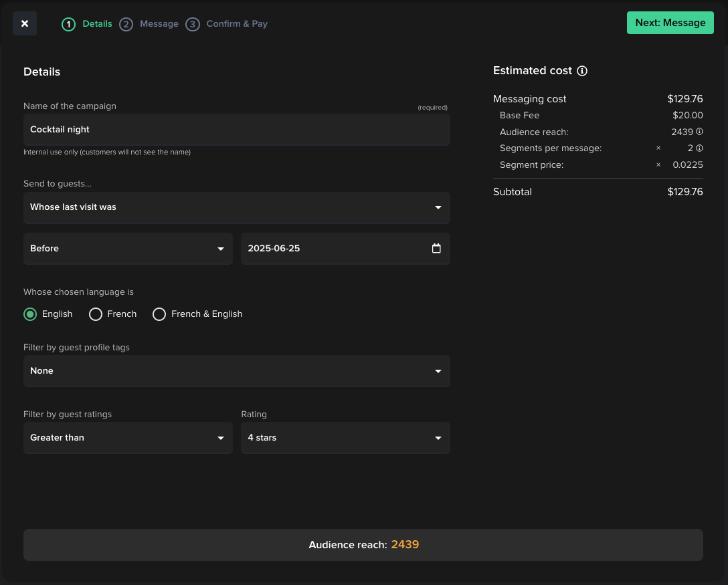The image size is (728, 585).
Task: Open the 4 stars Rating dropdown
Action: (345, 438)
